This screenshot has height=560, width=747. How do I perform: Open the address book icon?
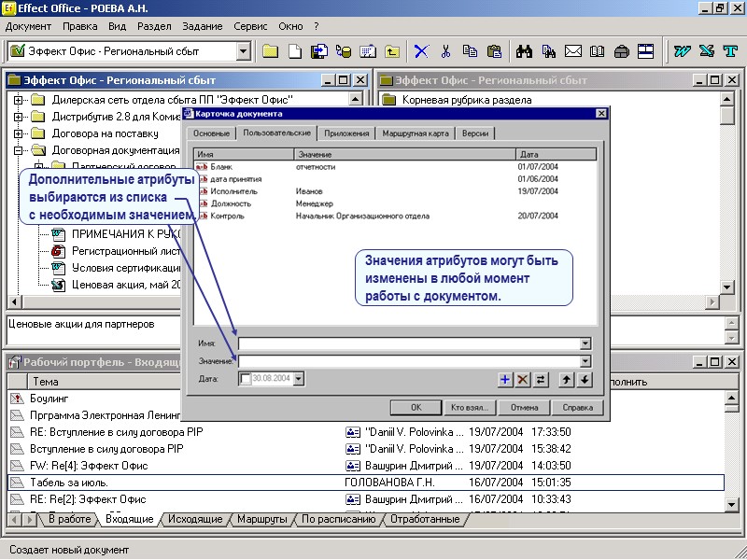tap(597, 51)
